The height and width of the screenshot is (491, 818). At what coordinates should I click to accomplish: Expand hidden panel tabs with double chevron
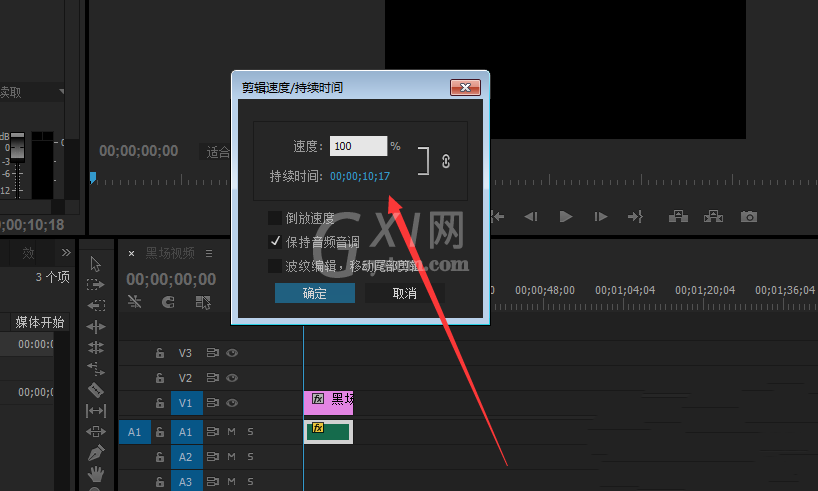[66, 253]
